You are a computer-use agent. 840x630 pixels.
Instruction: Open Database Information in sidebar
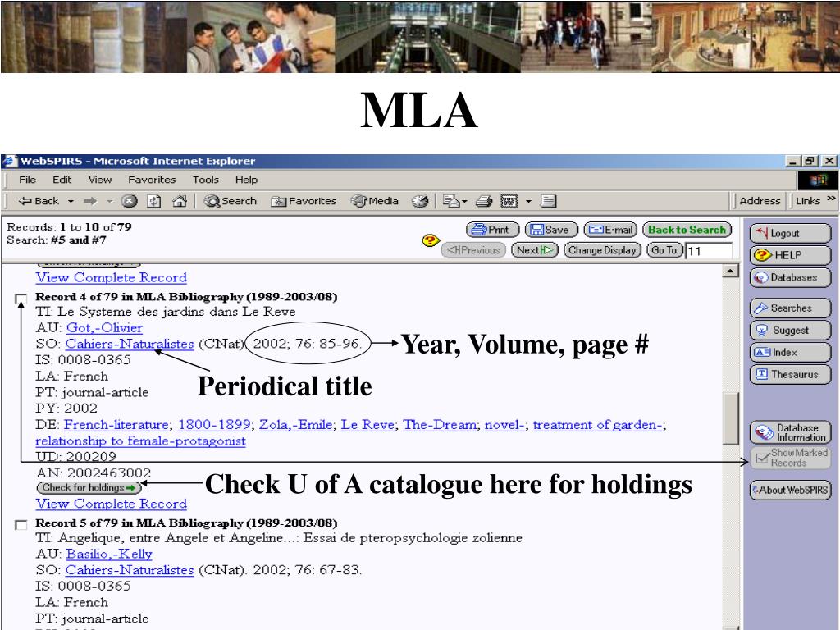[790, 432]
